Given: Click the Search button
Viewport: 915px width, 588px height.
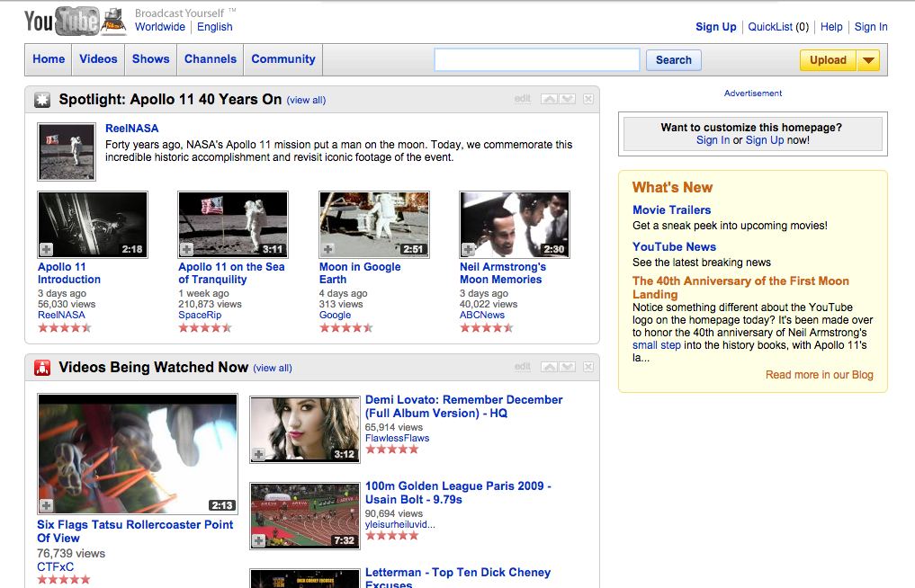Looking at the screenshot, I should point(673,60).
